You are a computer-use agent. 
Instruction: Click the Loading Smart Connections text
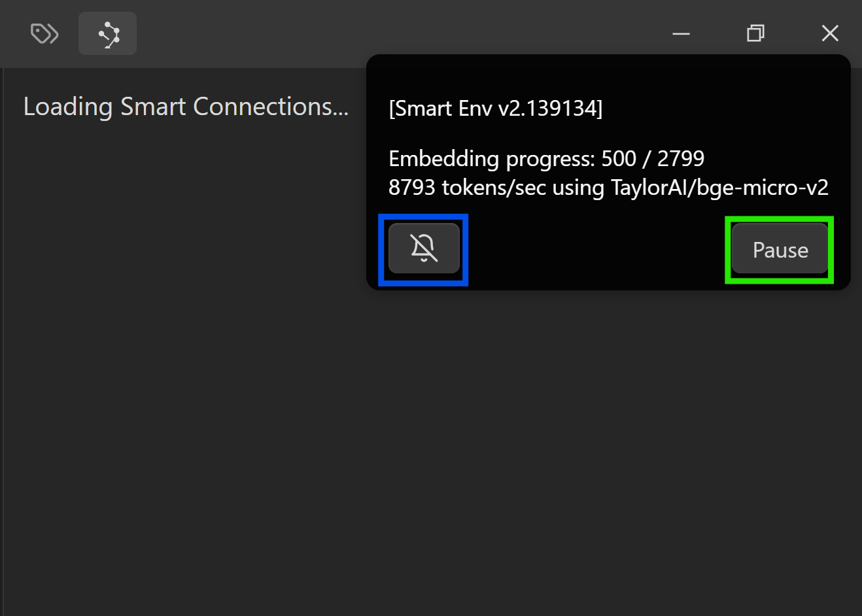(x=186, y=107)
